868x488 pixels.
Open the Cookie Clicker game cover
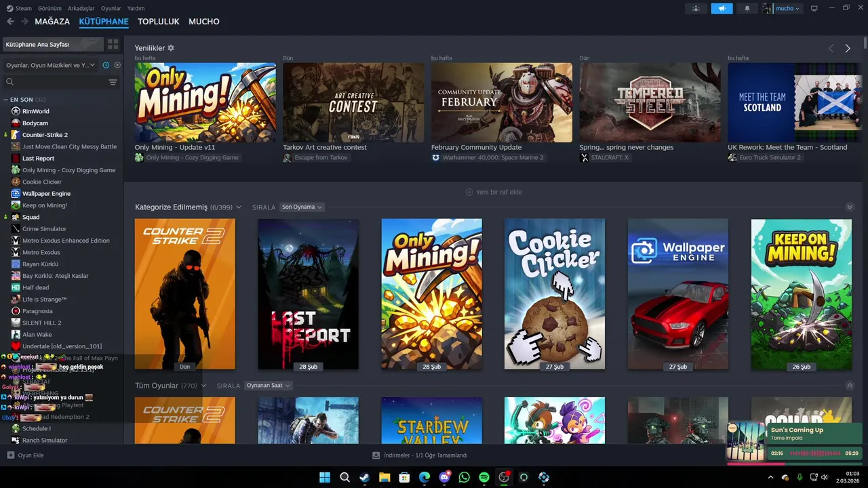[x=555, y=293]
